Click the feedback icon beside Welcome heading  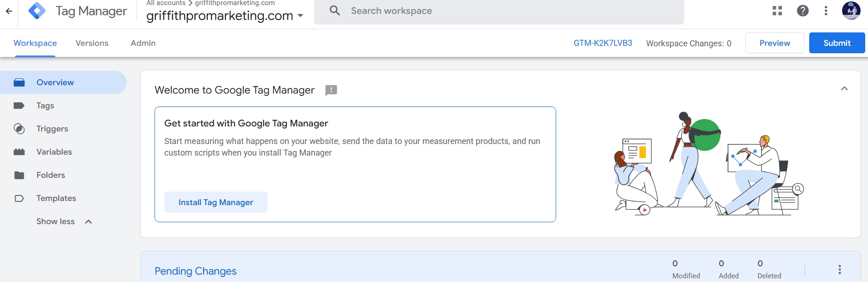pos(331,90)
